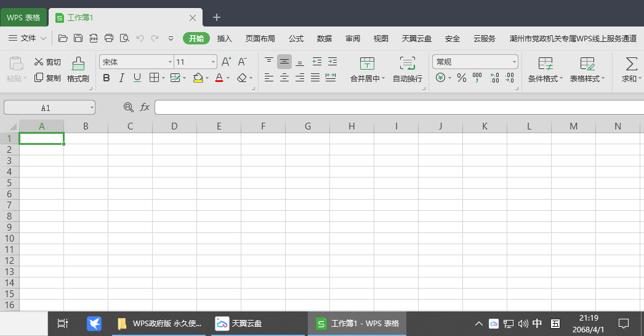644x336 pixels.
Task: Decrease the indent level
Action: 316,62
